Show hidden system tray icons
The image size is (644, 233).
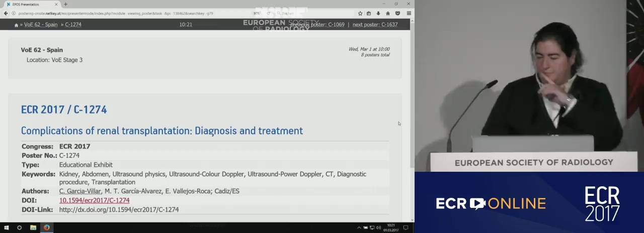coord(359,227)
